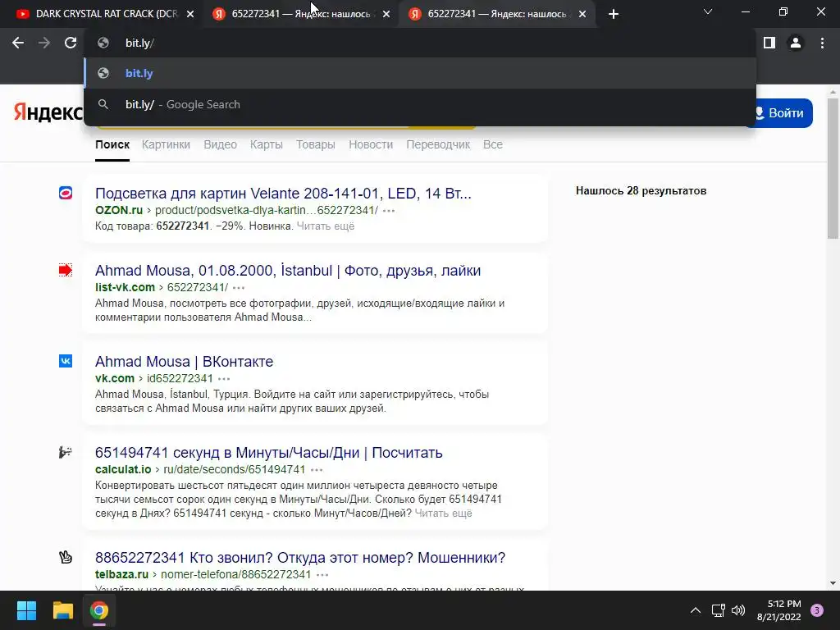
Task: Open the Windows Start menu
Action: pos(26,610)
